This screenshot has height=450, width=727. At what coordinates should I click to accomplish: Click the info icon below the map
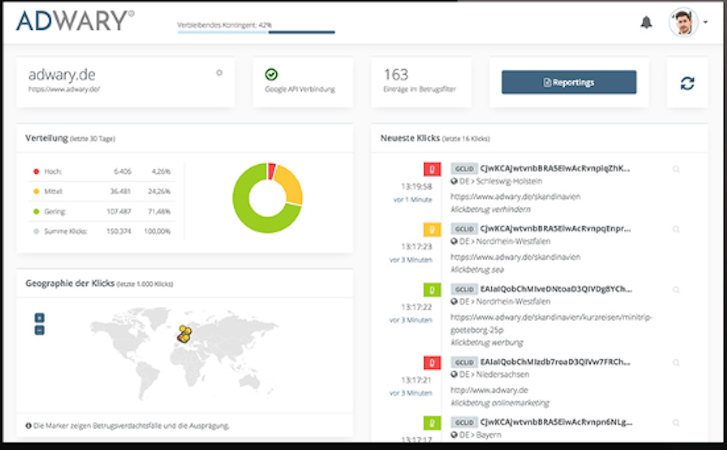click(28, 425)
